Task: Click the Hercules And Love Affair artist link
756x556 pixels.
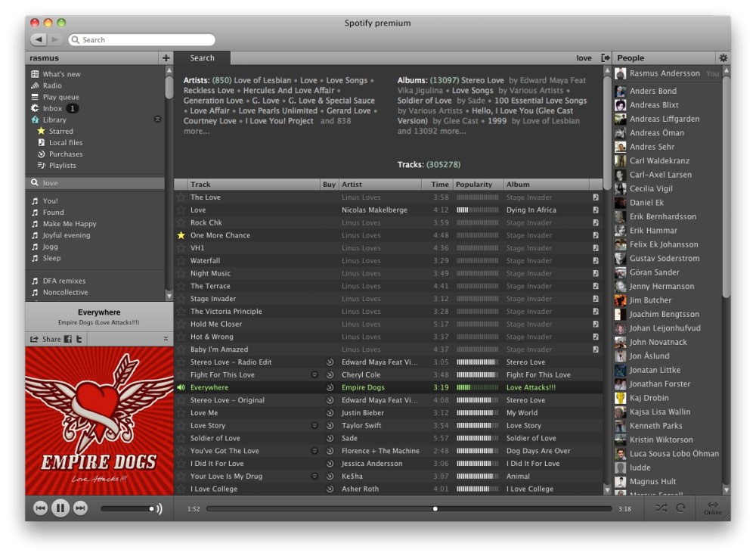Action: pyautogui.click(x=289, y=91)
